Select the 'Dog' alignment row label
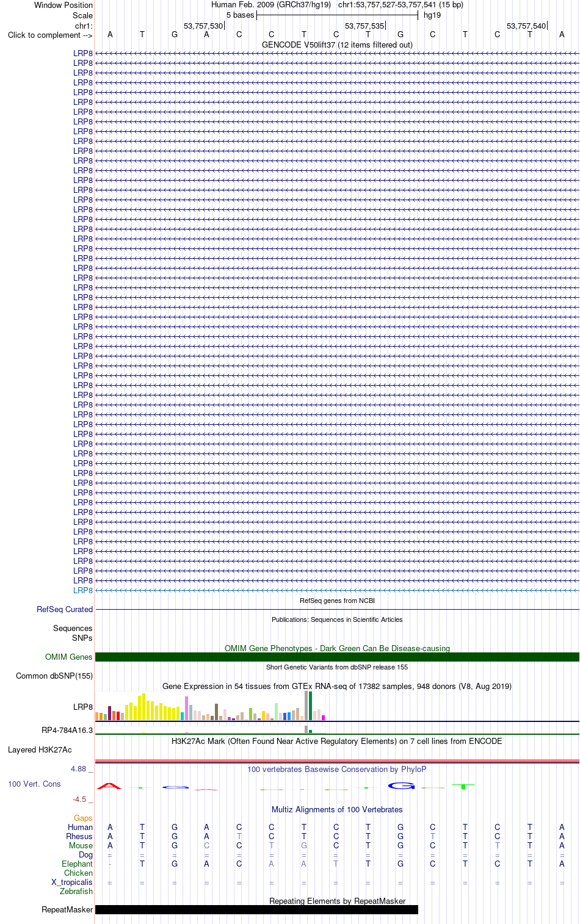Screen dimensions: 580x924 86,854
